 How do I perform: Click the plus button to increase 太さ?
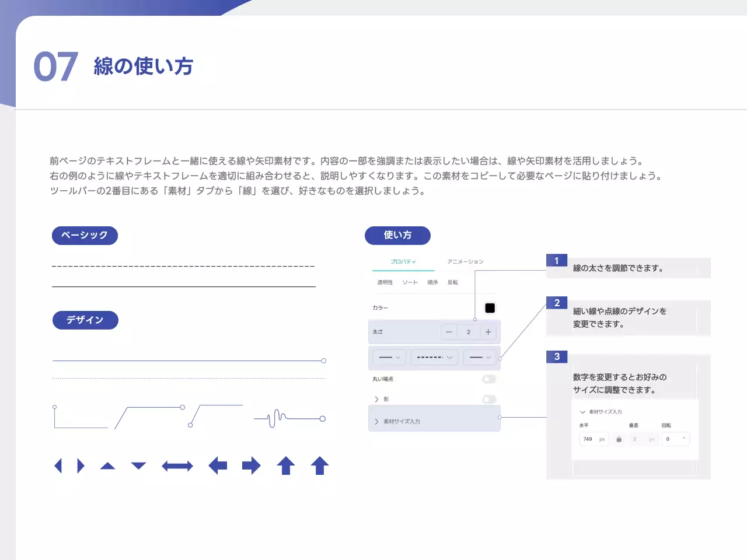click(x=488, y=332)
